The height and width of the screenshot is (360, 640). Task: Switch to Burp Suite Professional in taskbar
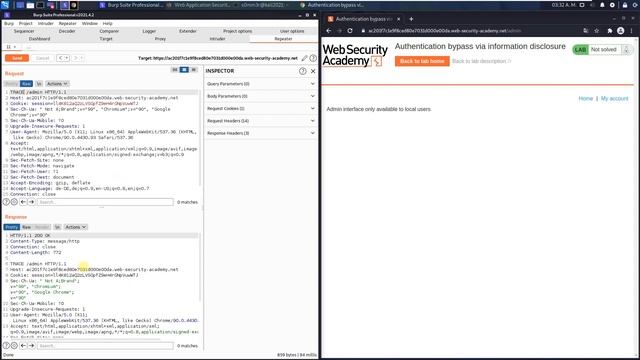coord(131,5)
